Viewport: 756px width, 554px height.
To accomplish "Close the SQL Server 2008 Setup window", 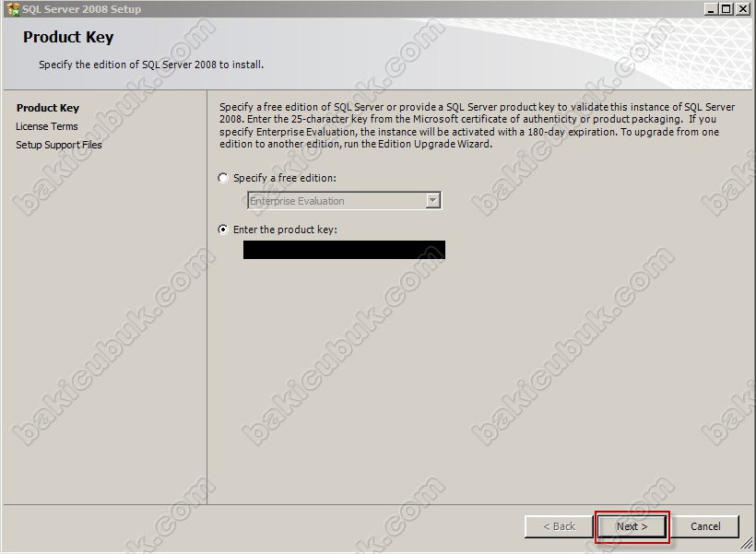I will 743,8.
